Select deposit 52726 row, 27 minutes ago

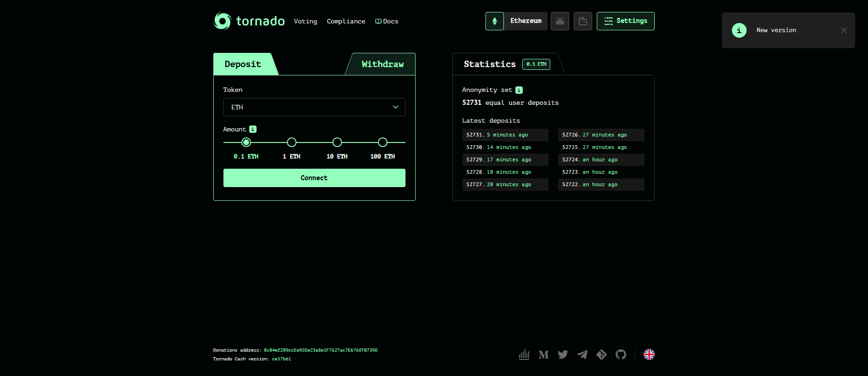click(601, 135)
